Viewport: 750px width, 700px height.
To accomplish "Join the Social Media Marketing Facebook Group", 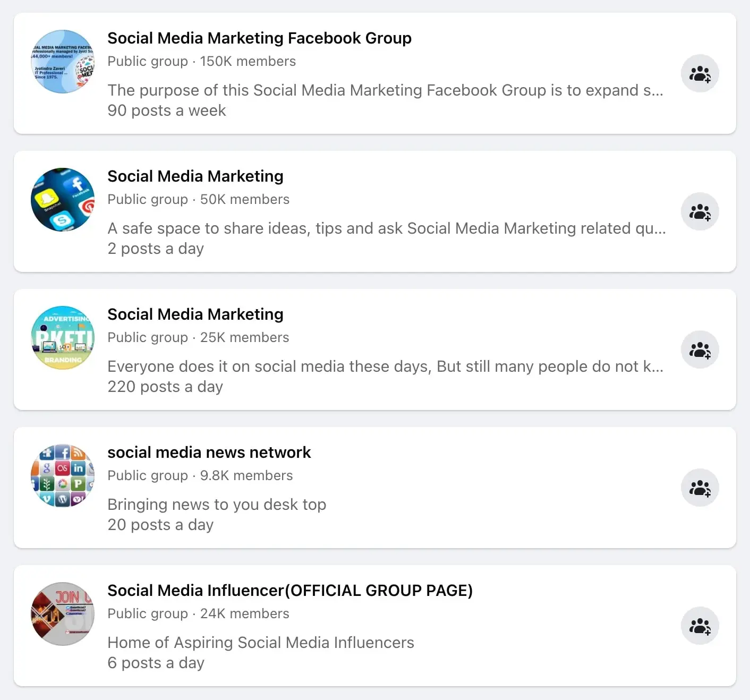I will [700, 73].
